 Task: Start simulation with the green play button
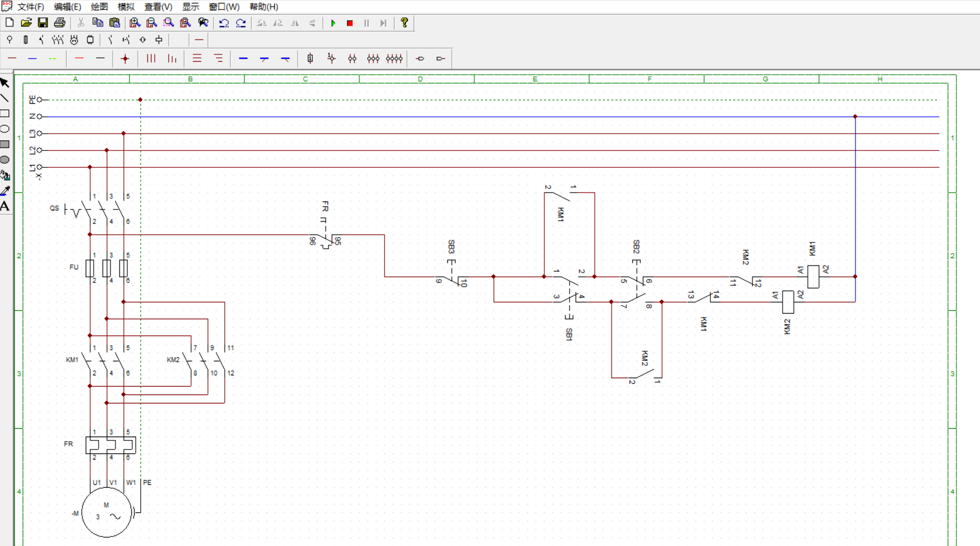point(333,23)
